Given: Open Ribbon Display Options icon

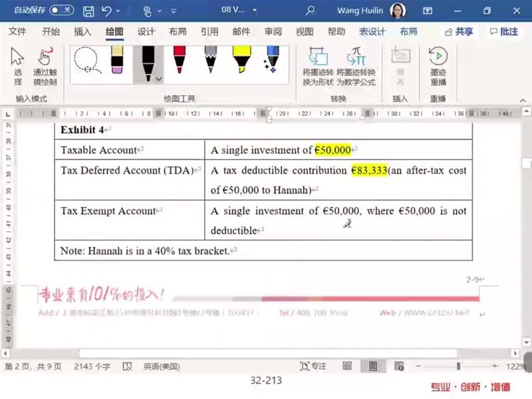Looking at the screenshot, I should point(428,11).
